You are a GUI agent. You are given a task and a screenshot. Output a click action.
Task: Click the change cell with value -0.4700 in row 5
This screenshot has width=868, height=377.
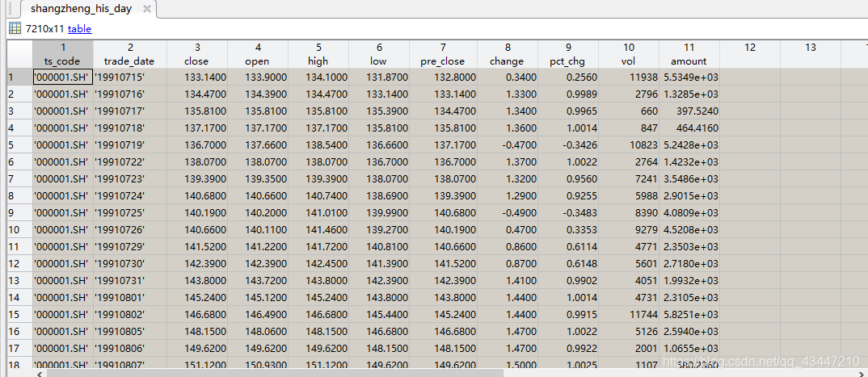(508, 145)
